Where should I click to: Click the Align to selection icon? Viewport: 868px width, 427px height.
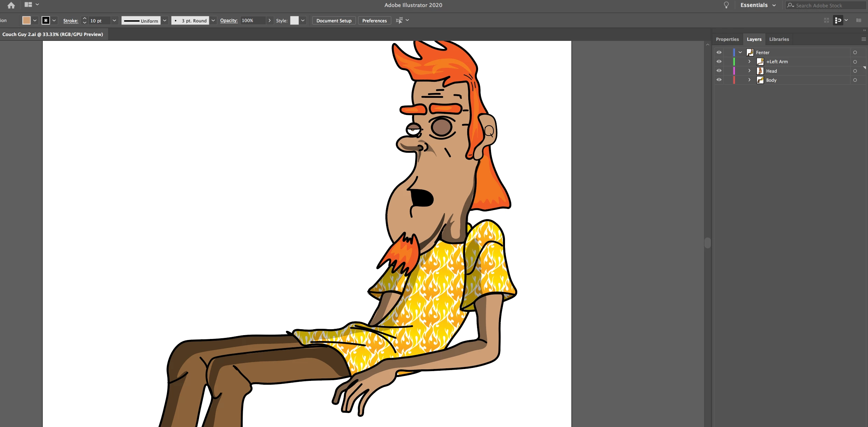pos(399,21)
